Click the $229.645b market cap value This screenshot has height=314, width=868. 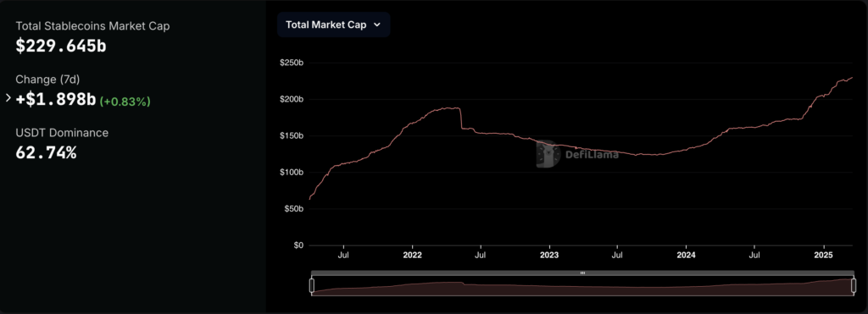point(61,46)
